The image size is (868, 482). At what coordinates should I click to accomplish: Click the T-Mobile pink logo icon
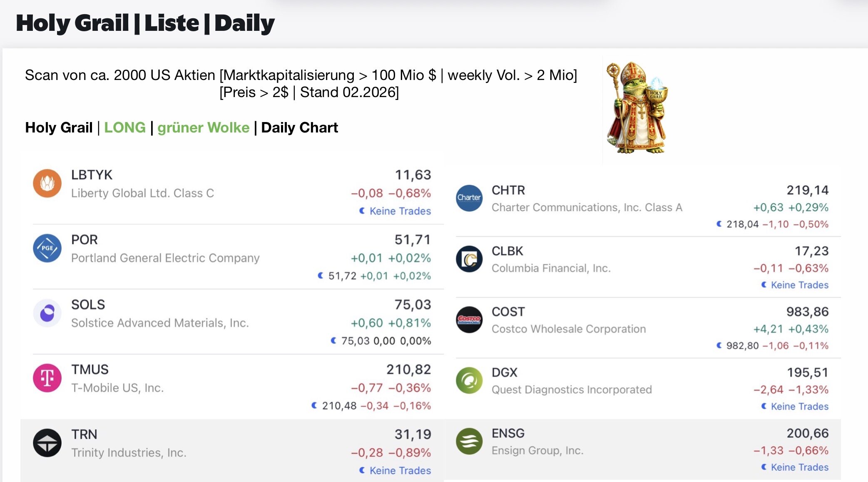tap(47, 378)
